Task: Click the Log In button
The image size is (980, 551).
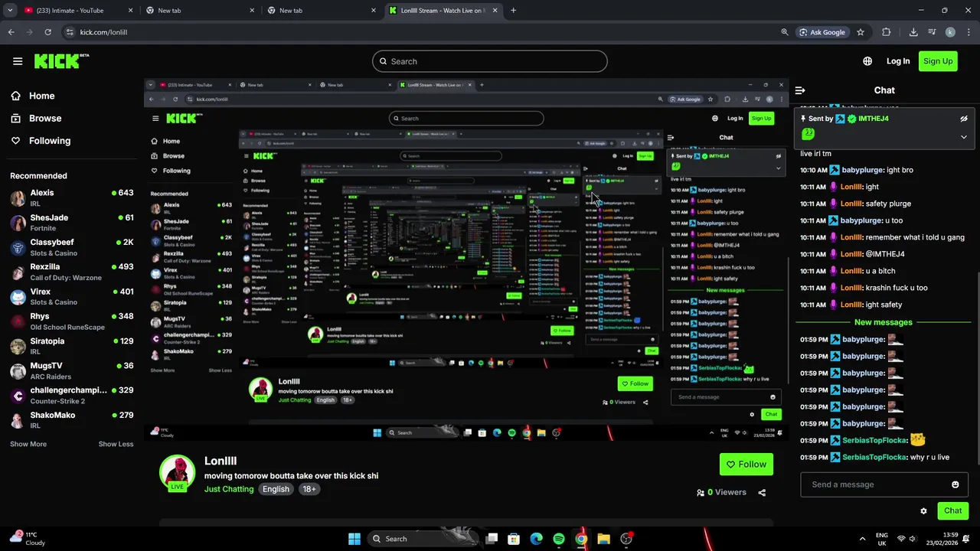Action: coord(898,61)
